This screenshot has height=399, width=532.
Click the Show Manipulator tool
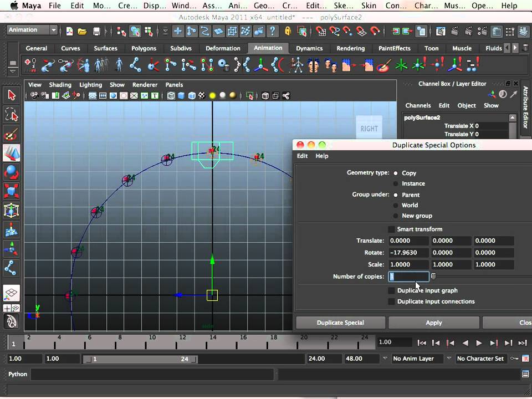coord(12,249)
